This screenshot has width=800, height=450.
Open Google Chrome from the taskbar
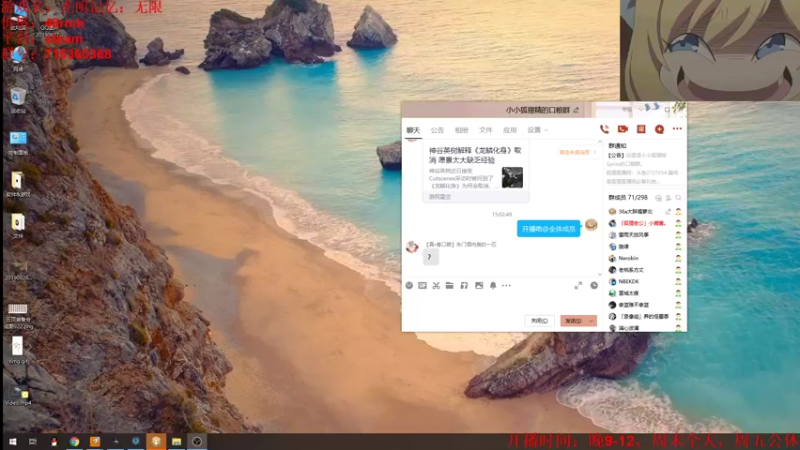74,442
